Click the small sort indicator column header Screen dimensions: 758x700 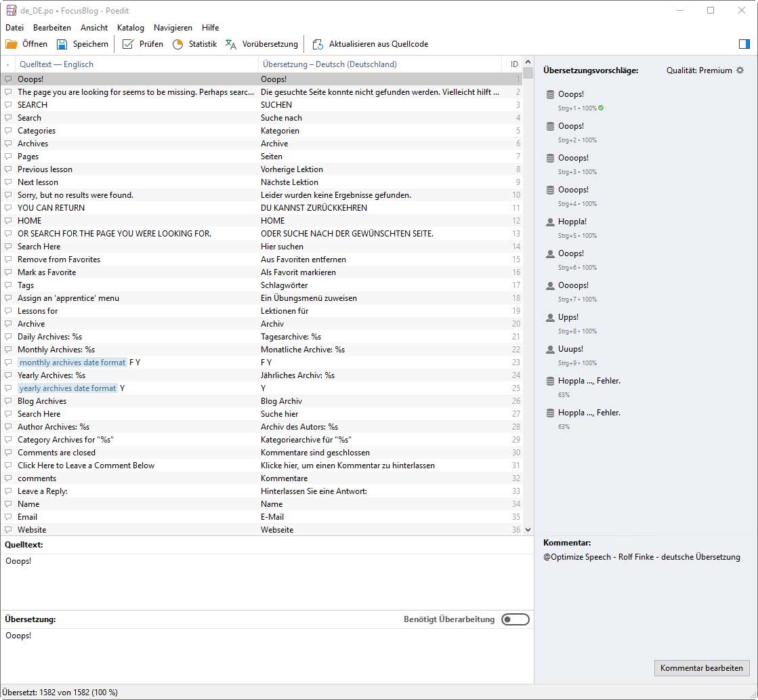pos(8,64)
